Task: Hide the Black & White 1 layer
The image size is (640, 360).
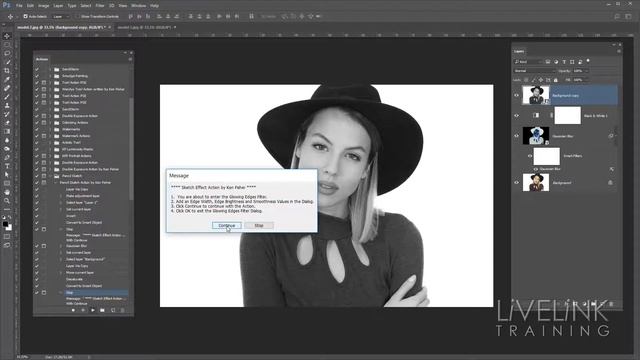Action: (516, 116)
